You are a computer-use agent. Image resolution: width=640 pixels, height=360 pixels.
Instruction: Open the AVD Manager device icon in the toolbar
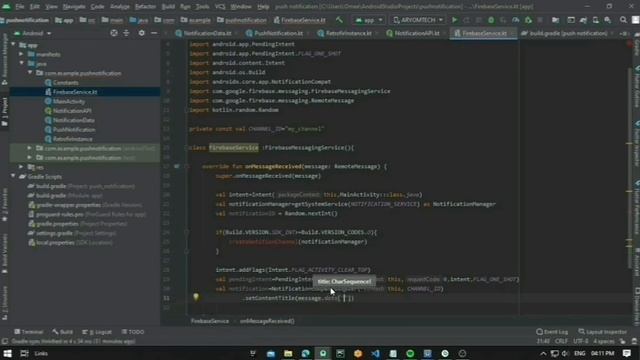point(596,20)
